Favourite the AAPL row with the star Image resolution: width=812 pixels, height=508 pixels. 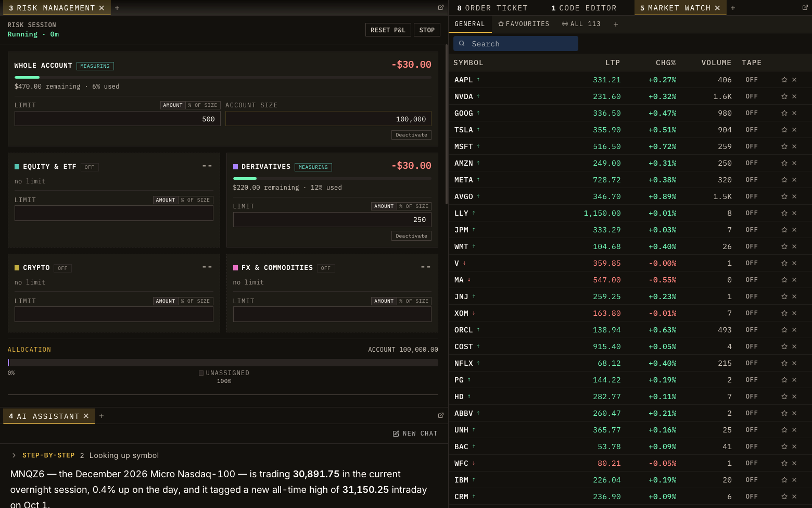(x=784, y=80)
